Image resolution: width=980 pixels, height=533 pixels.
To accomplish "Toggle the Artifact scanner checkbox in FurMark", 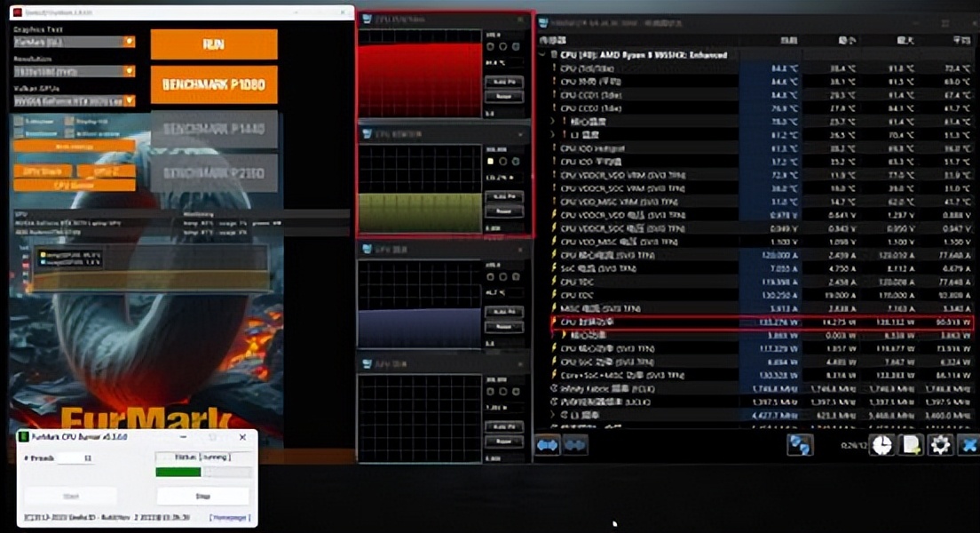I will (68, 133).
